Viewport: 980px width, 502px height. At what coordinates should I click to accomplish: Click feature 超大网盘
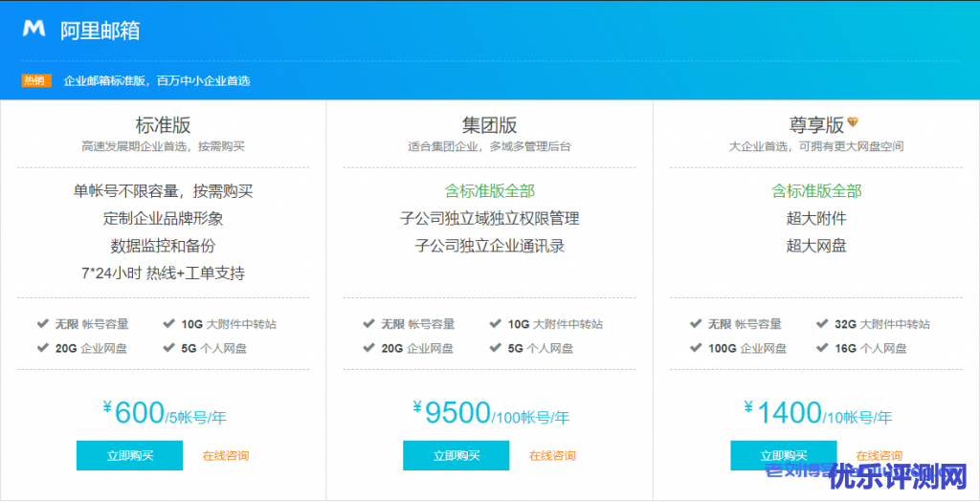pyautogui.click(x=816, y=246)
